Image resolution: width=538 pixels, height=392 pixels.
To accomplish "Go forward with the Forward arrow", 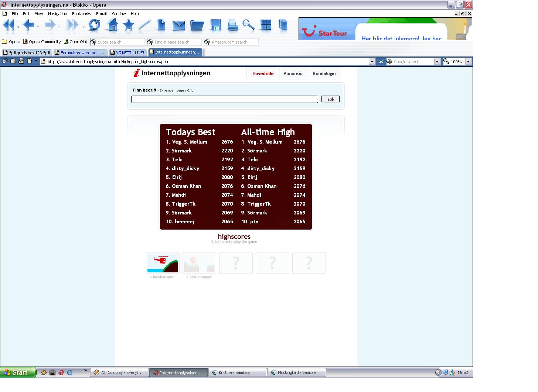I will (49, 25).
